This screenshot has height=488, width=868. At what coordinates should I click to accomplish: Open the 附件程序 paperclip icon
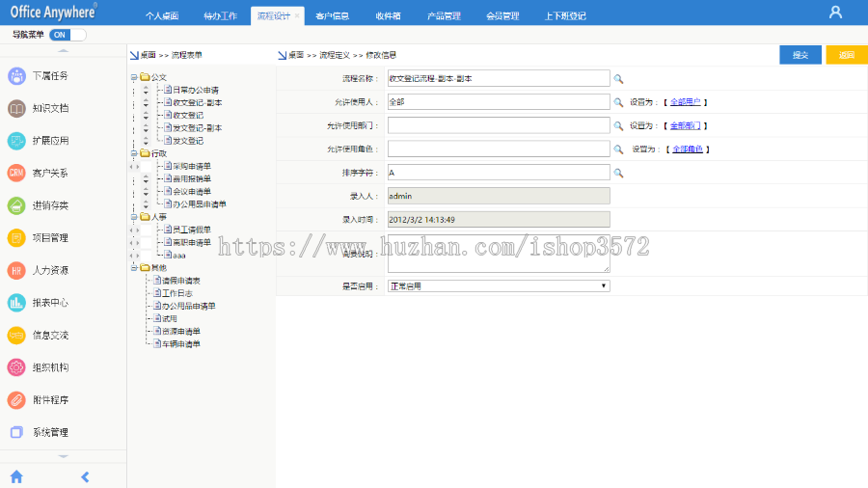[16, 399]
